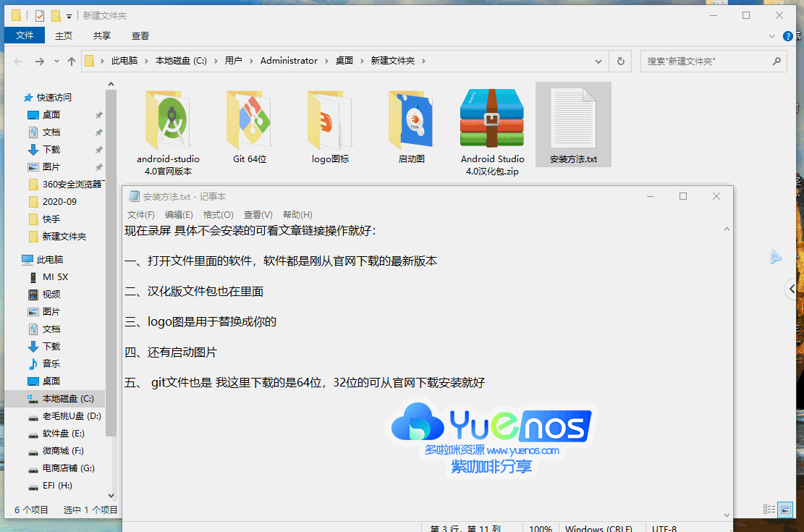Screen dimensions: 804x532
Task: Click inside the 搜索"新建文件夹" search box
Action: [713, 61]
